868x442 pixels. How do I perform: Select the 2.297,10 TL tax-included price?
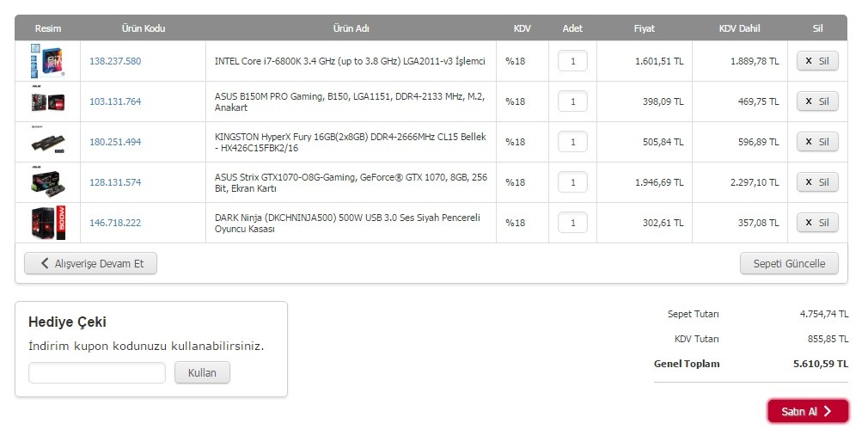click(755, 182)
